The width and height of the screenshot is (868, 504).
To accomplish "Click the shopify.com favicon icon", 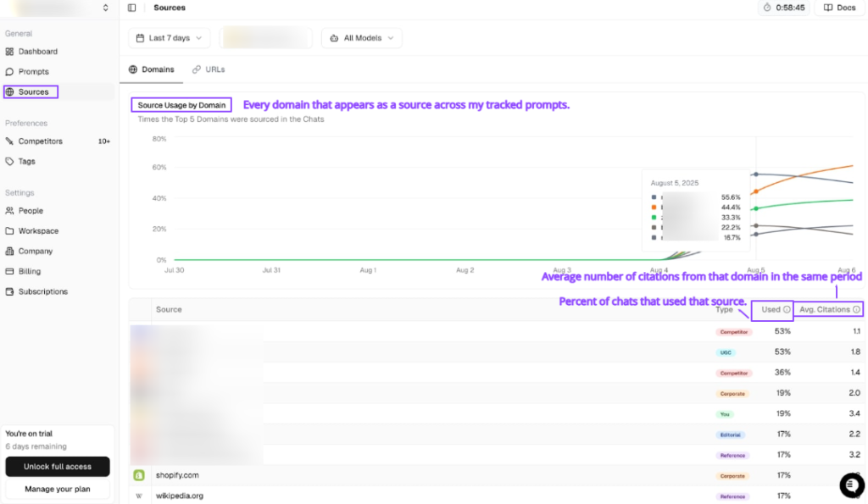I will tap(139, 475).
